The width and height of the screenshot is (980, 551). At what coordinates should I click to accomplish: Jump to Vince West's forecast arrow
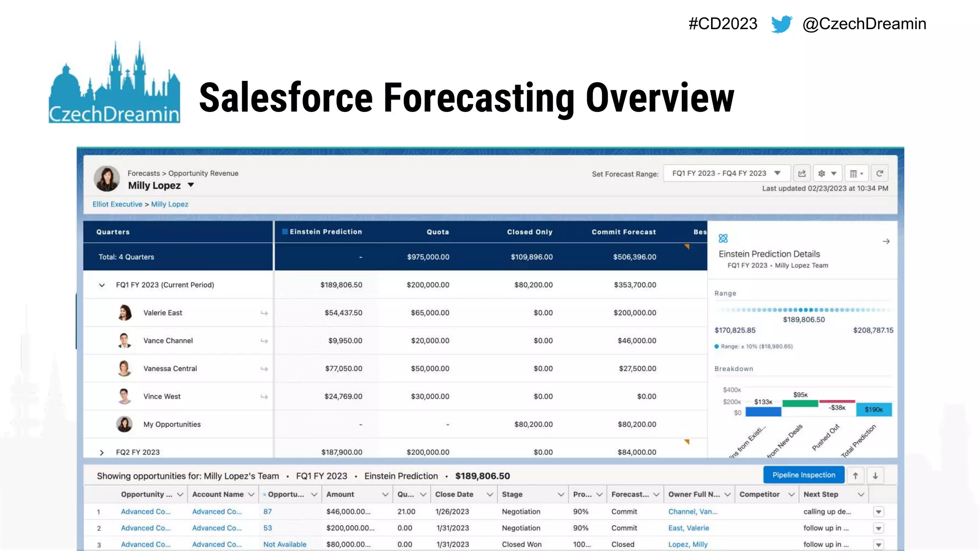[264, 397]
